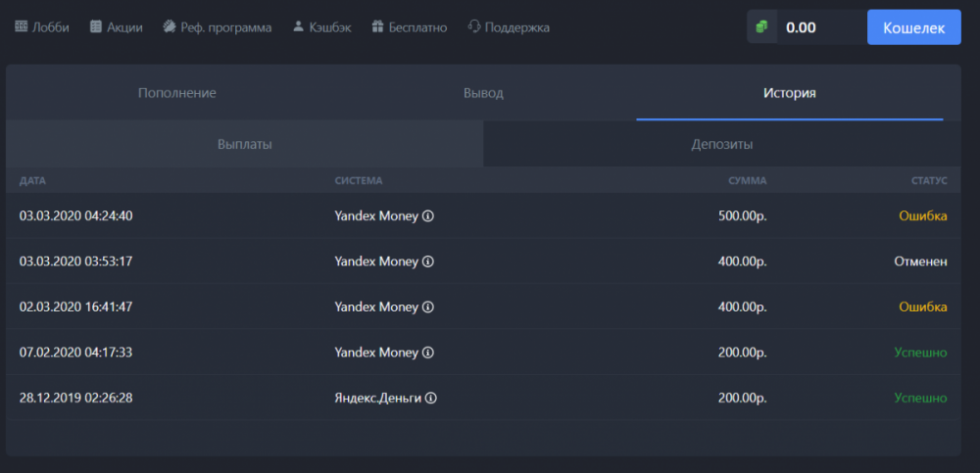The image size is (980, 473).
Task: Click the Акции calendar icon
Action: point(96,27)
